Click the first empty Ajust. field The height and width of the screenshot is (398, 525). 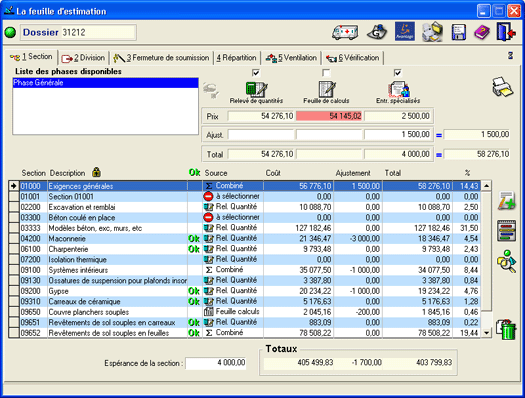point(261,135)
